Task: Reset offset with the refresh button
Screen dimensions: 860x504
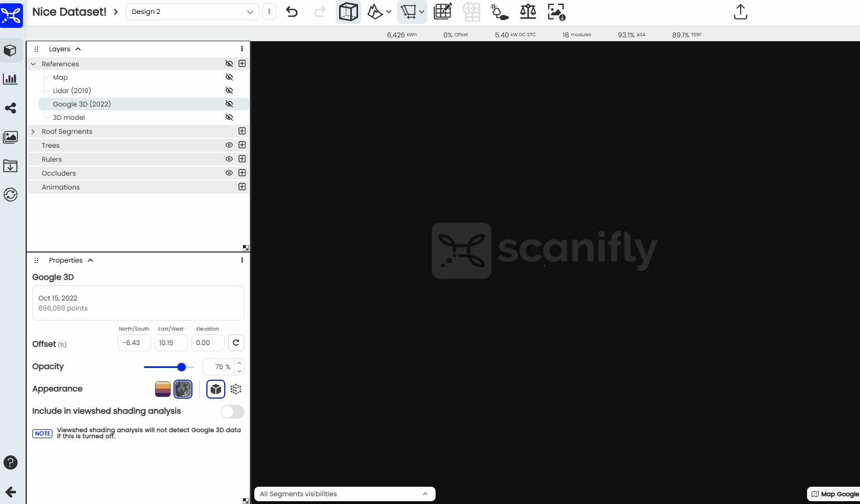Action: pyautogui.click(x=236, y=343)
